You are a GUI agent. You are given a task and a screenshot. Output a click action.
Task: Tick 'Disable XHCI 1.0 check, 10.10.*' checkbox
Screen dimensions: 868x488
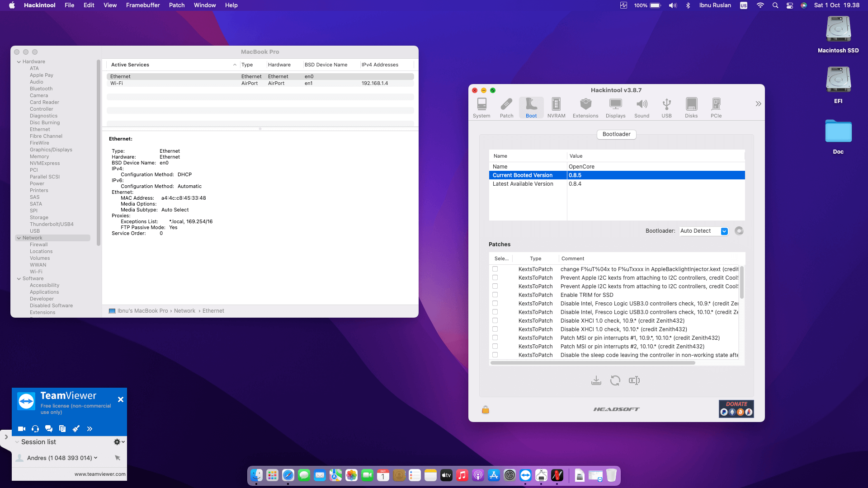(x=495, y=329)
